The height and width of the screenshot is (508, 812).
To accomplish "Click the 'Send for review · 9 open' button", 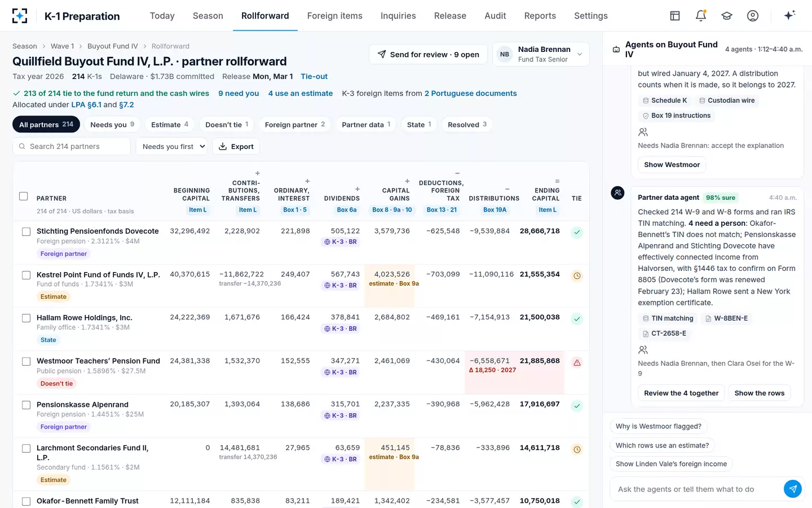I will (x=429, y=54).
